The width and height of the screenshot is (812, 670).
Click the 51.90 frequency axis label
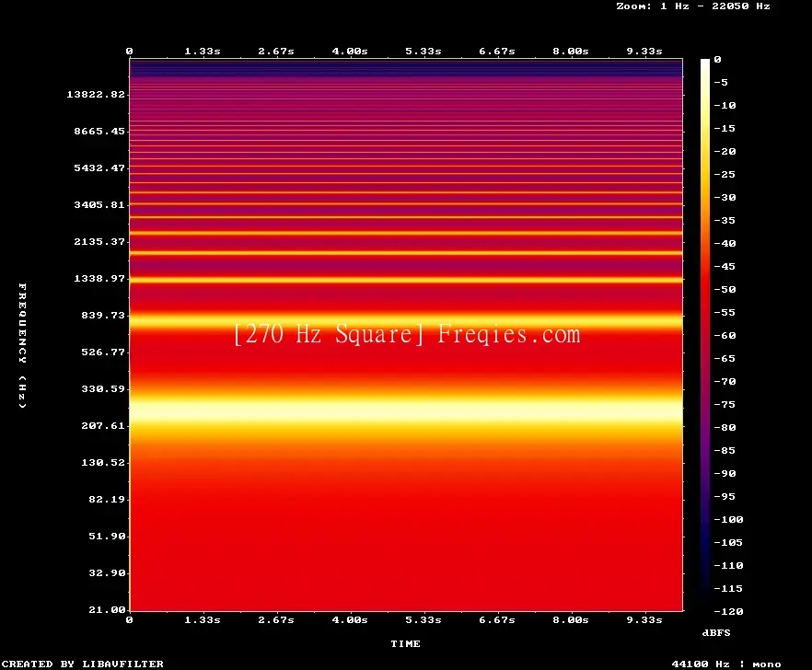107,536
